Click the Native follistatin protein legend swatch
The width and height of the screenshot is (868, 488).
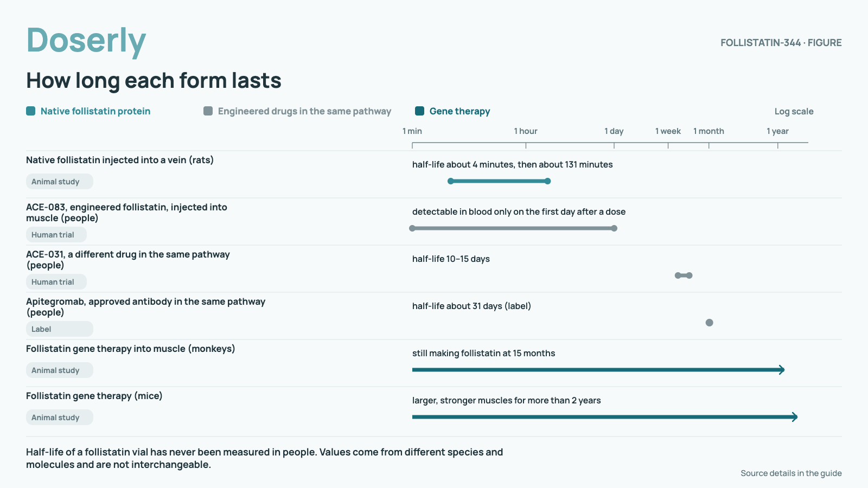(30, 111)
